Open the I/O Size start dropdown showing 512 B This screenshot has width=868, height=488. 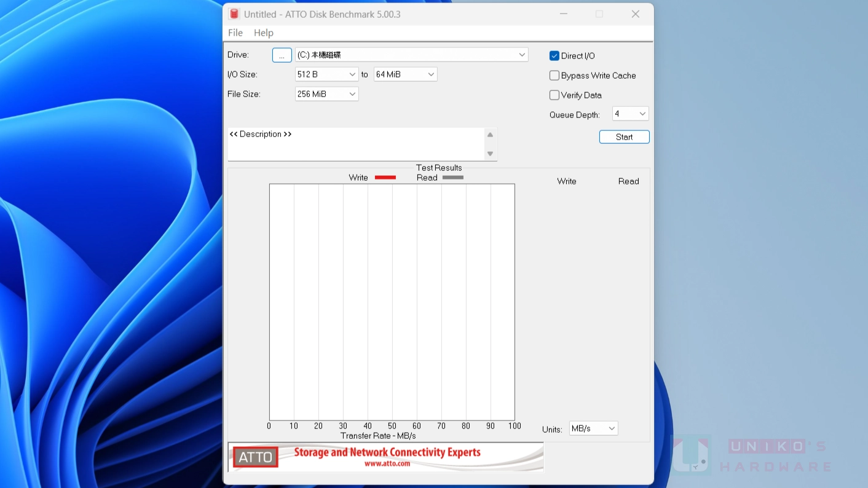[x=326, y=74]
